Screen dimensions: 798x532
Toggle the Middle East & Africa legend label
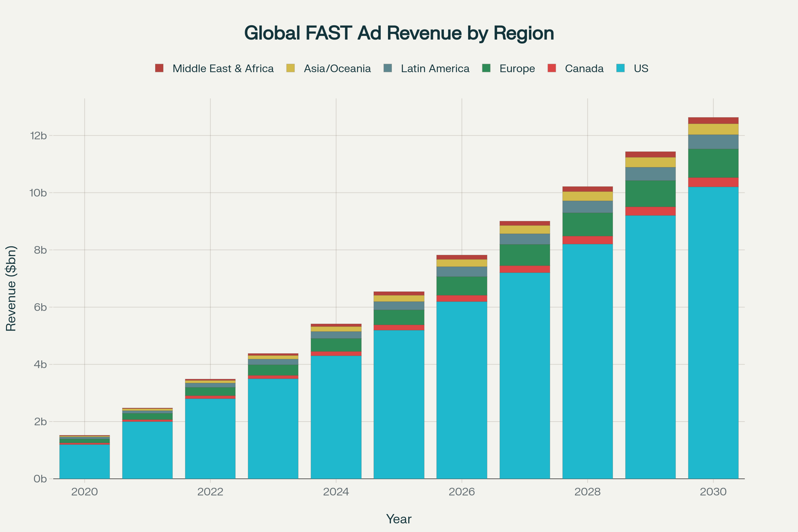223,68
